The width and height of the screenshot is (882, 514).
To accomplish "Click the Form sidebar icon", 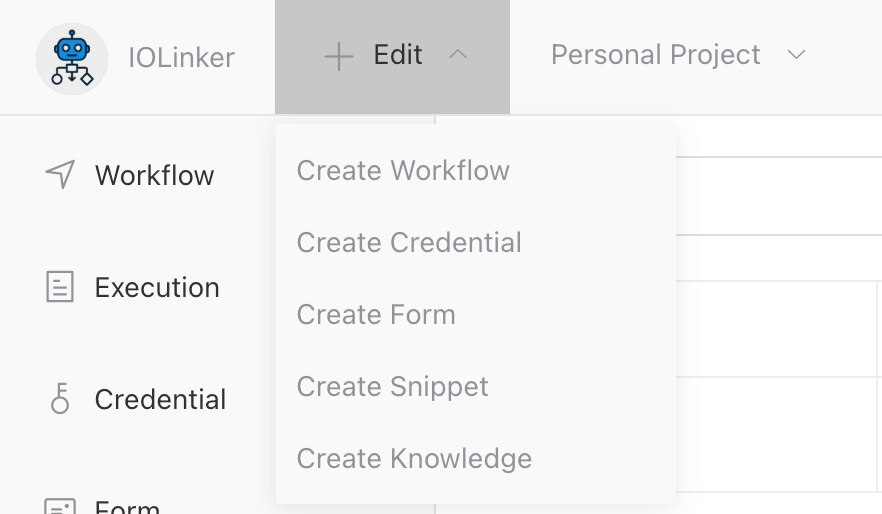I will tap(60, 505).
